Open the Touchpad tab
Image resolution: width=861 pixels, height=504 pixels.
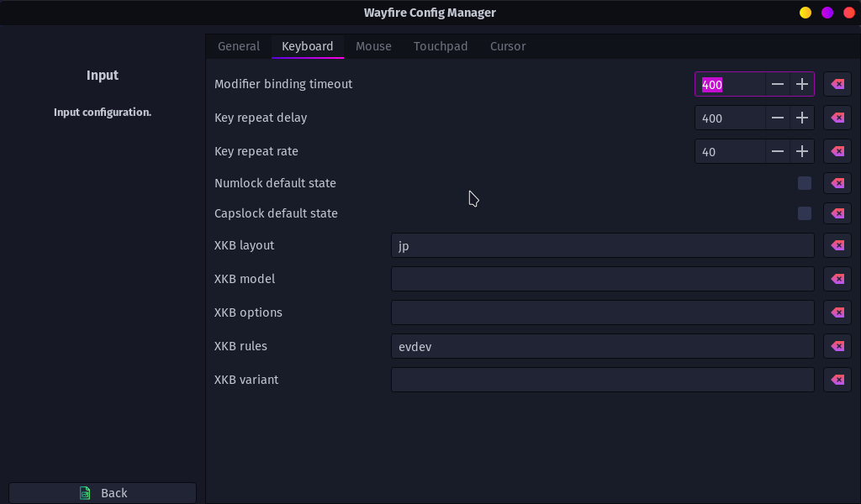coord(441,46)
